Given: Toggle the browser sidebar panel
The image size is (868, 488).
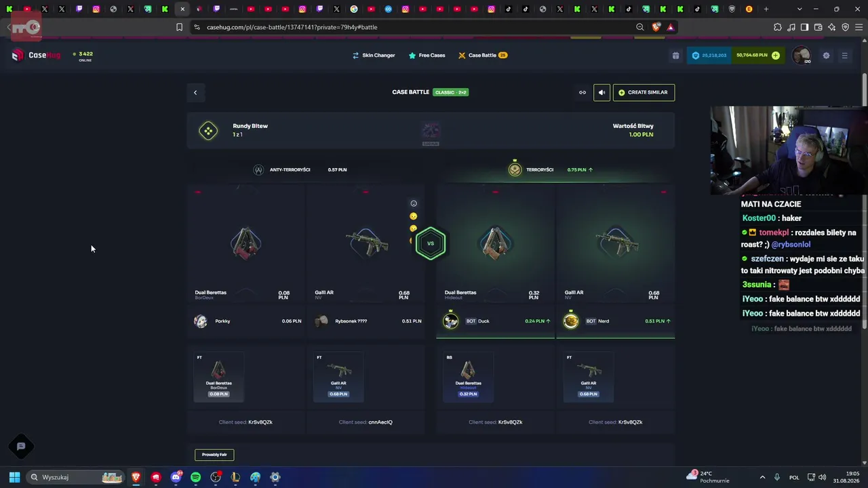Looking at the screenshot, I should (x=804, y=27).
